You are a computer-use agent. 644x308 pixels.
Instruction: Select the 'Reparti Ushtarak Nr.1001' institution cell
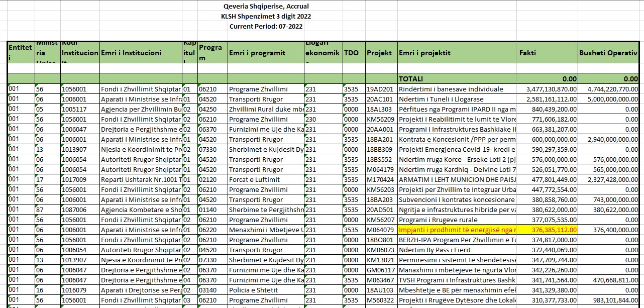point(141,179)
